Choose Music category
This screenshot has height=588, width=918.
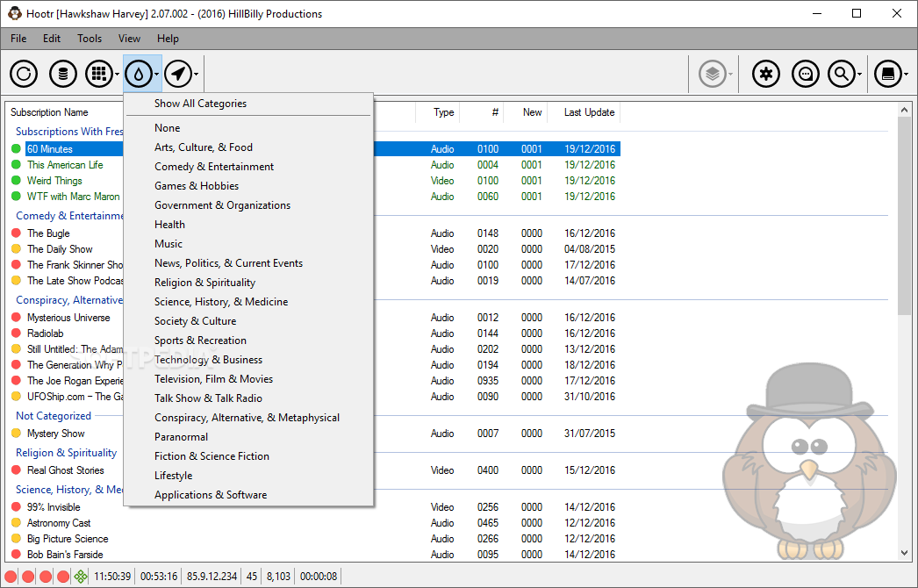248,244
